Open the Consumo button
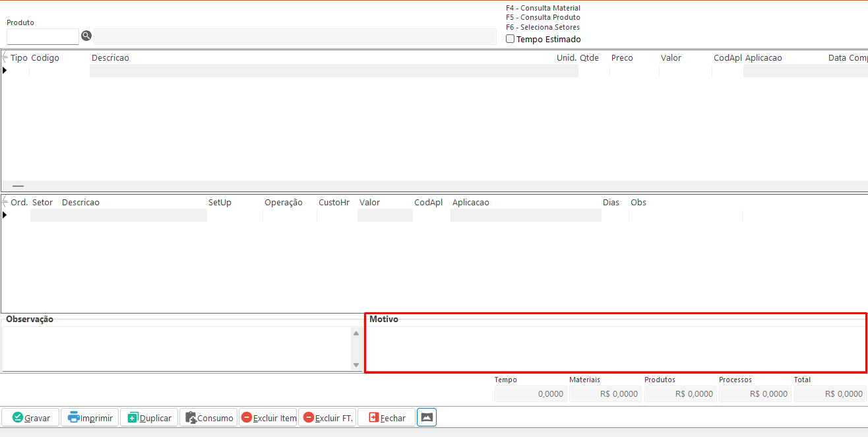This screenshot has height=437, width=868. tap(208, 418)
